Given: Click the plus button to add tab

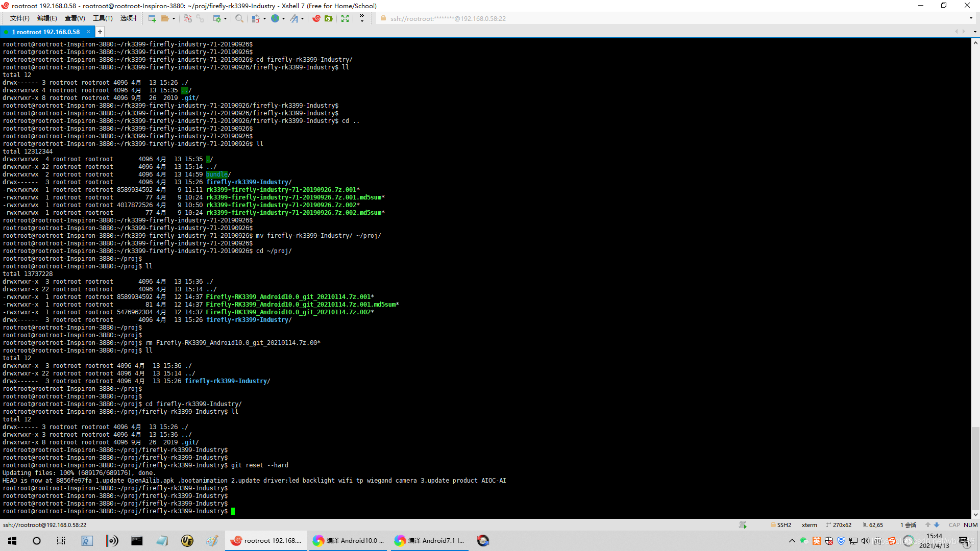Looking at the screenshot, I should click(100, 32).
